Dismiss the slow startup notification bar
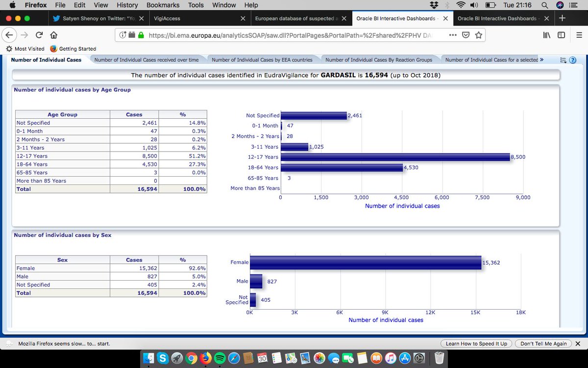 click(x=578, y=343)
